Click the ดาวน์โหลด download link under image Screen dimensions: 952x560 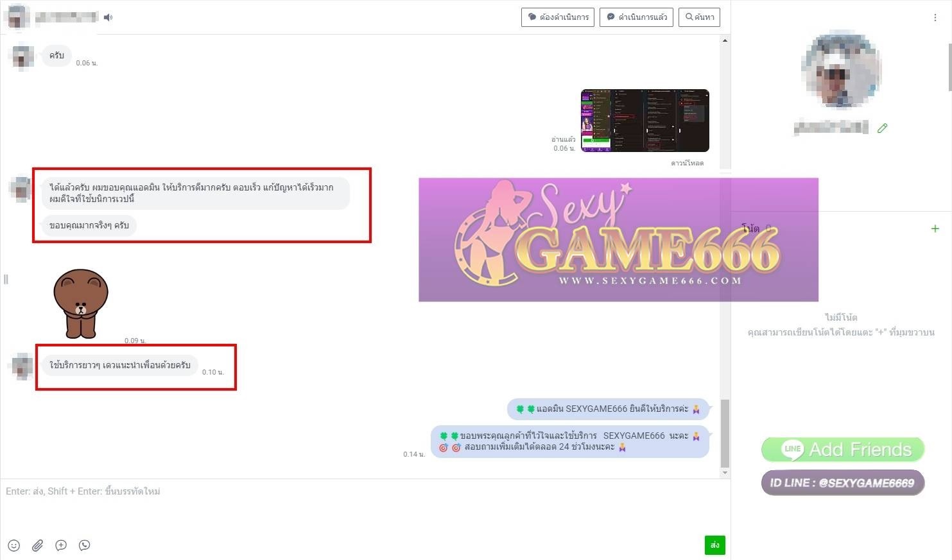[687, 163]
